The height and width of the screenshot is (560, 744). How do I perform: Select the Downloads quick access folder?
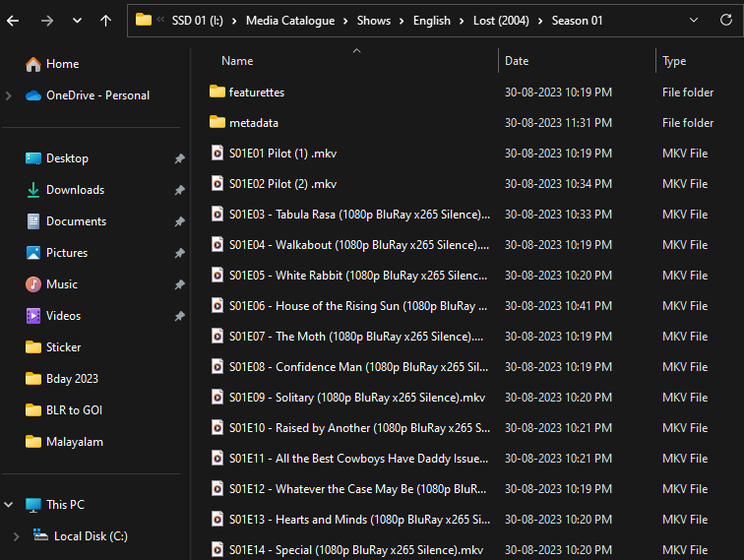tap(75, 190)
